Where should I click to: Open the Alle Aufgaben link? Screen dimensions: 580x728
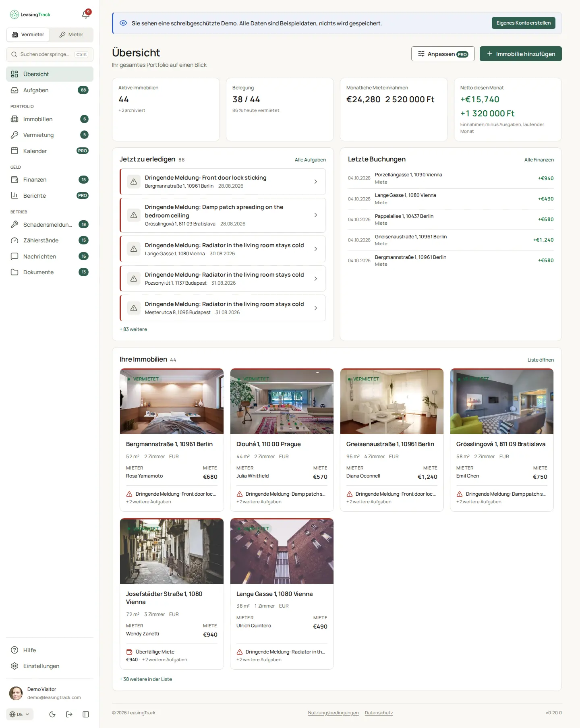310,160
